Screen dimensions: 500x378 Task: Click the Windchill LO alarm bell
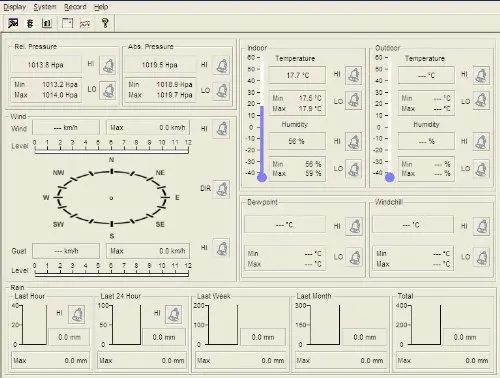point(481,257)
